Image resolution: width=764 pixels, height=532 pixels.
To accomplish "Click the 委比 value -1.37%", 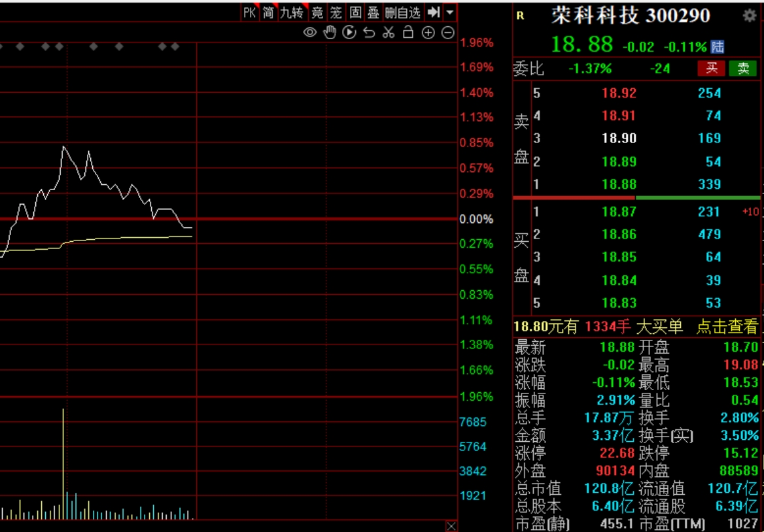I will [589, 69].
